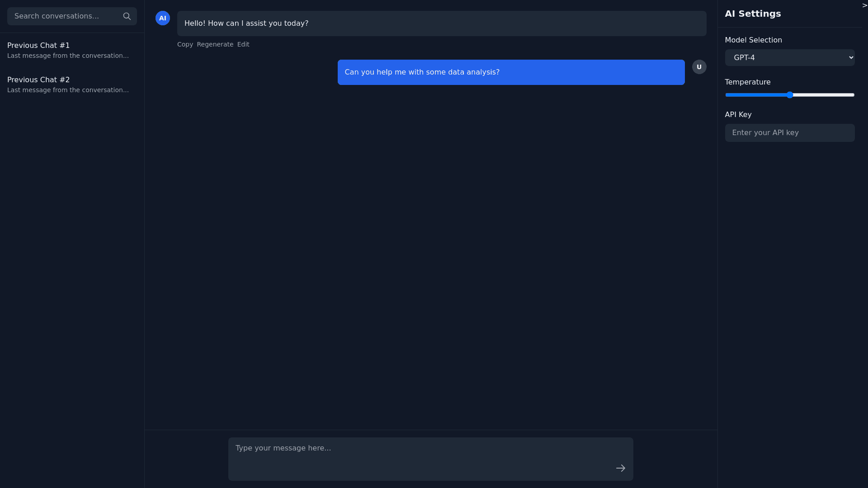Screen dimensions: 868x488
Task: Click the API Key label
Action: click(x=738, y=115)
